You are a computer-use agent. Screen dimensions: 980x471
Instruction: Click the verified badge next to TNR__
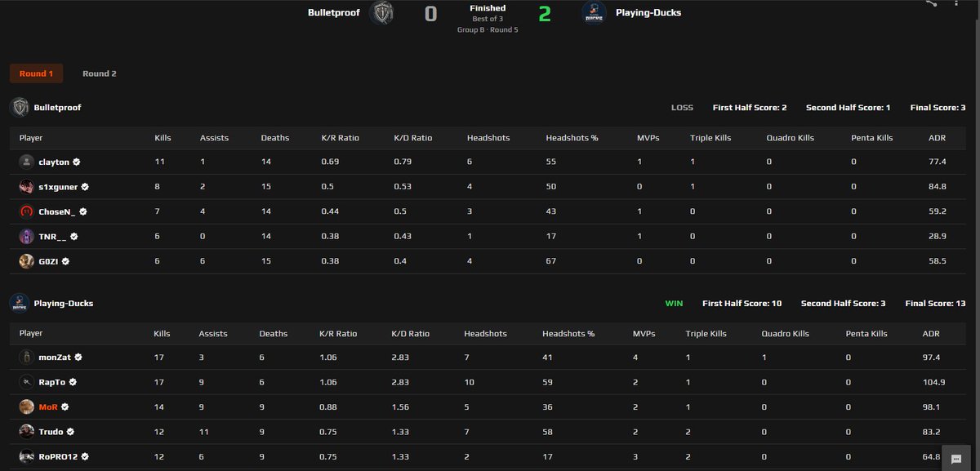pos(74,237)
